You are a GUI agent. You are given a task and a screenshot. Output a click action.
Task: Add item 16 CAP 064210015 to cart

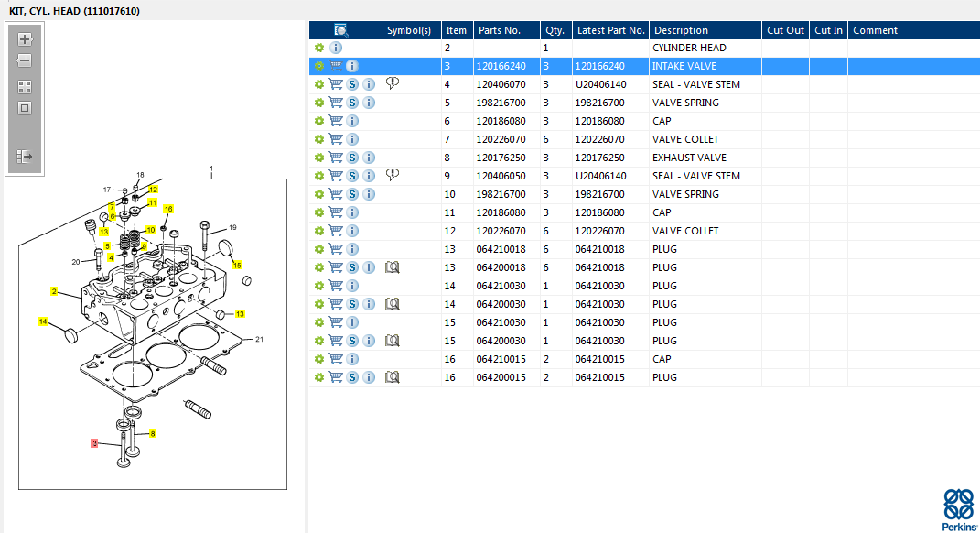pyautogui.click(x=336, y=359)
